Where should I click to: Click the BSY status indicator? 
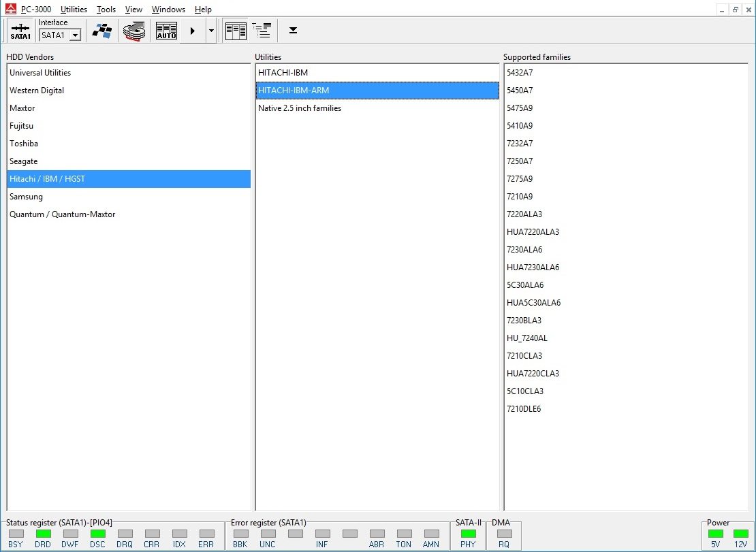tap(16, 534)
